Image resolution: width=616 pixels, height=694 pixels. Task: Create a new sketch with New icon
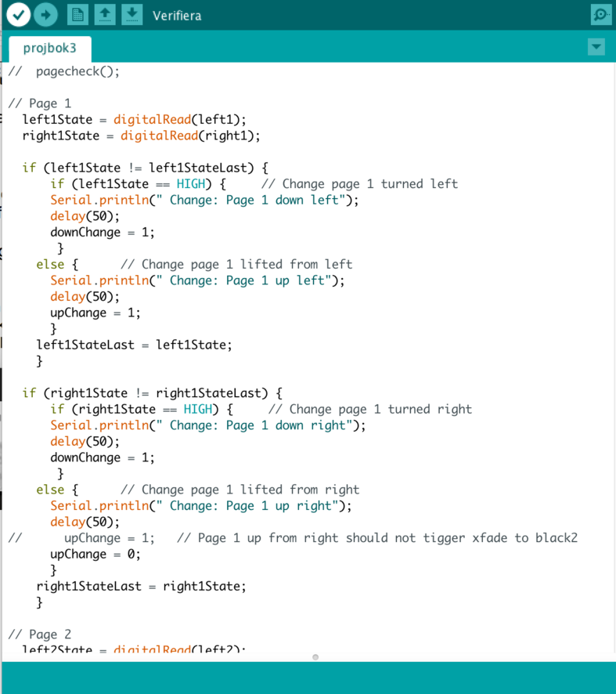(77, 14)
